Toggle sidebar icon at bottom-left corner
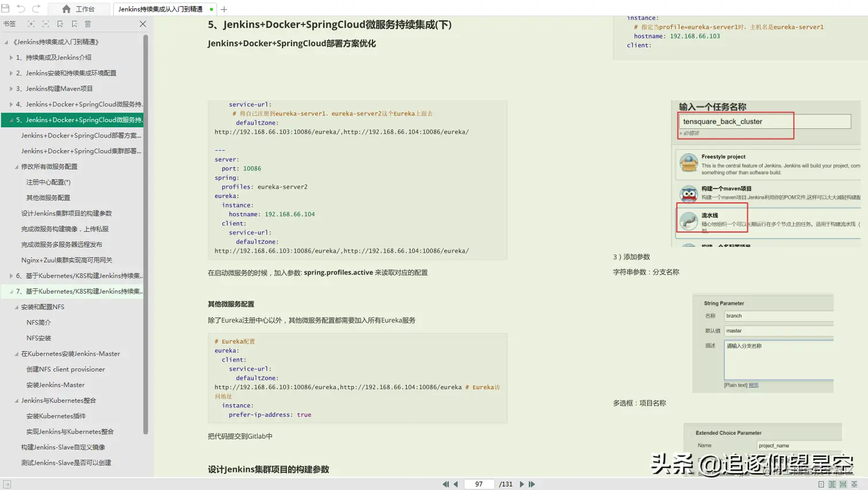The height and width of the screenshot is (490, 868). click(x=7, y=485)
